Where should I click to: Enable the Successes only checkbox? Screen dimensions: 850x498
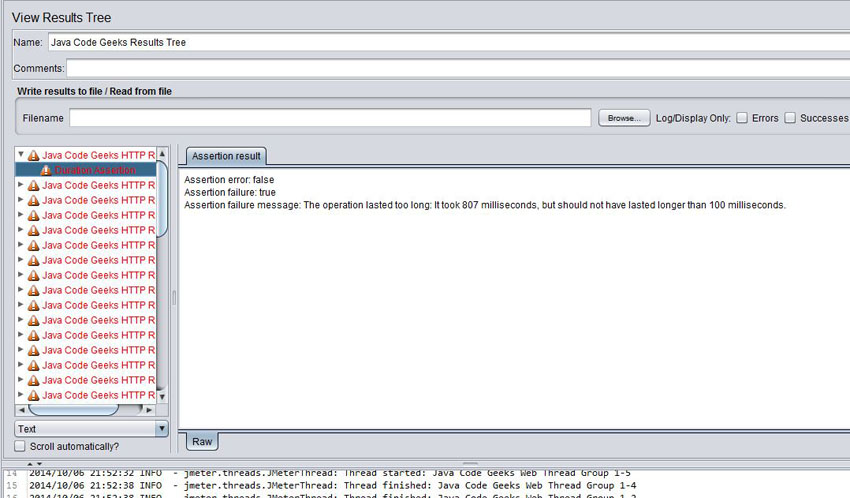click(790, 118)
